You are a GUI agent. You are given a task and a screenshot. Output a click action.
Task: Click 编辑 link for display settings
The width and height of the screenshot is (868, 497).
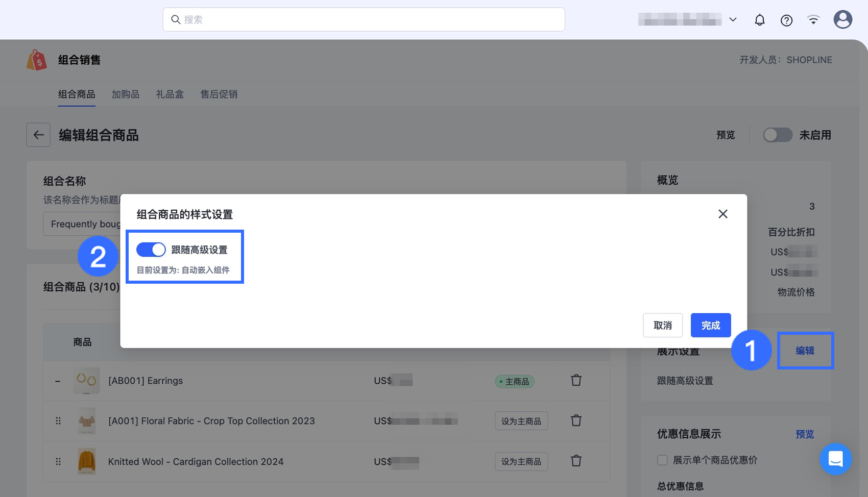pyautogui.click(x=805, y=351)
